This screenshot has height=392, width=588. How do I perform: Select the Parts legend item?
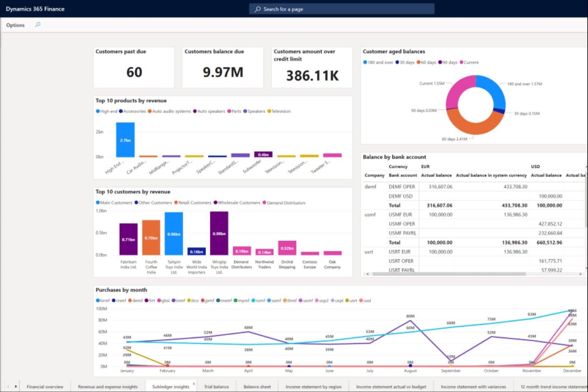234,111
